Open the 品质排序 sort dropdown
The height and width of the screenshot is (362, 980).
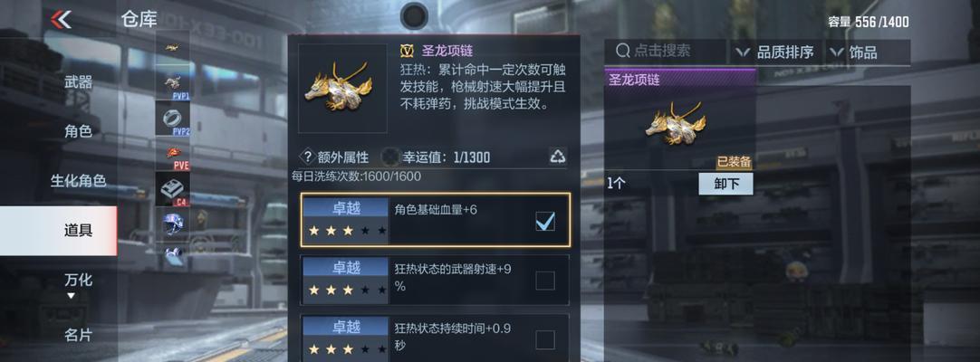point(775,52)
